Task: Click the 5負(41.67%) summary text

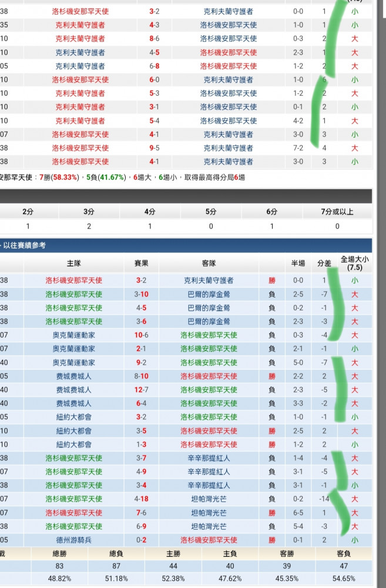Action: pyautogui.click(x=106, y=178)
